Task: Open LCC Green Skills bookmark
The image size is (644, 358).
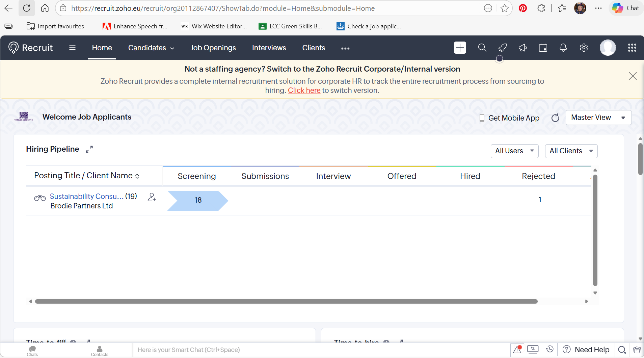Action: [290, 26]
